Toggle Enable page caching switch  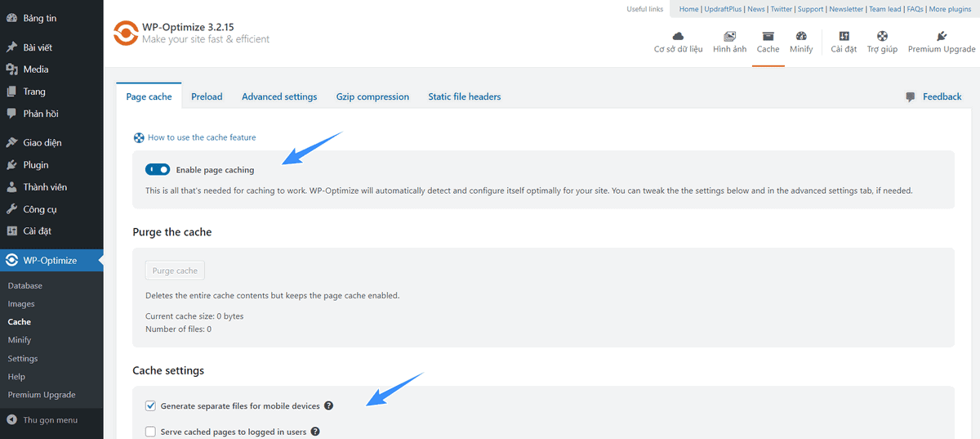pyautogui.click(x=158, y=170)
